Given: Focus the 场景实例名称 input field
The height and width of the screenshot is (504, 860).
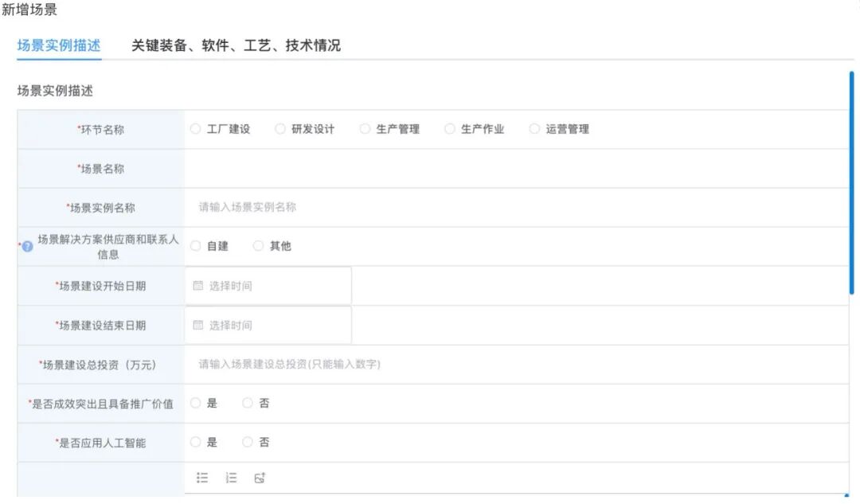Looking at the screenshot, I should tap(517, 207).
